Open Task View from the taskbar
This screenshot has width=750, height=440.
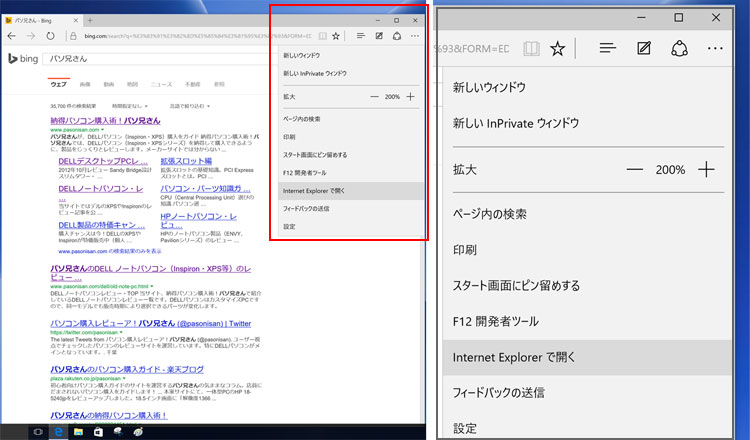tap(38, 432)
